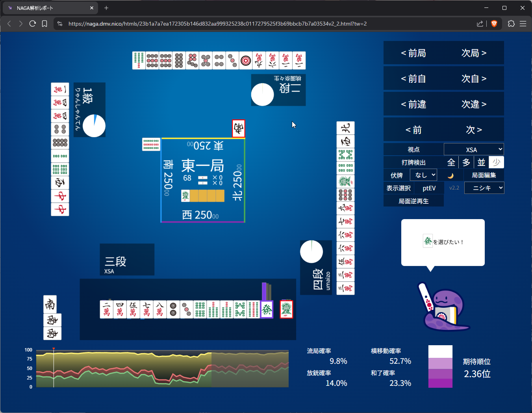Open a new browser tab
Screen dimensions: 532x413
[106, 8]
